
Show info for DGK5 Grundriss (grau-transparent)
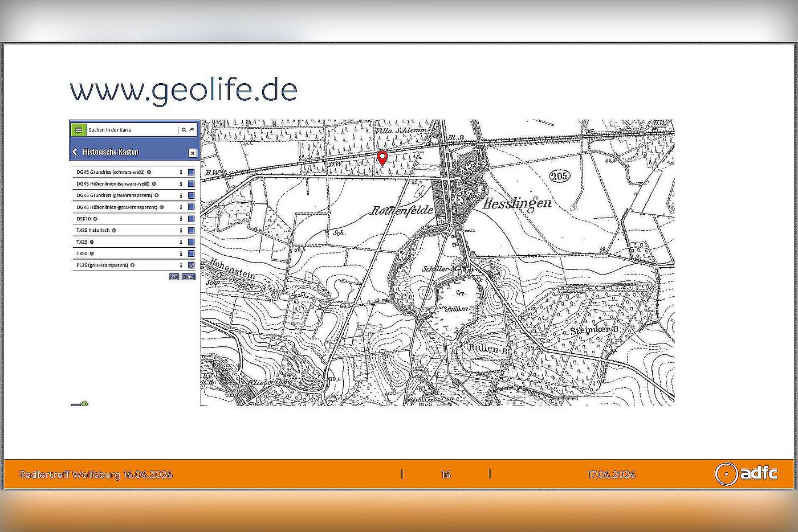[181, 195]
